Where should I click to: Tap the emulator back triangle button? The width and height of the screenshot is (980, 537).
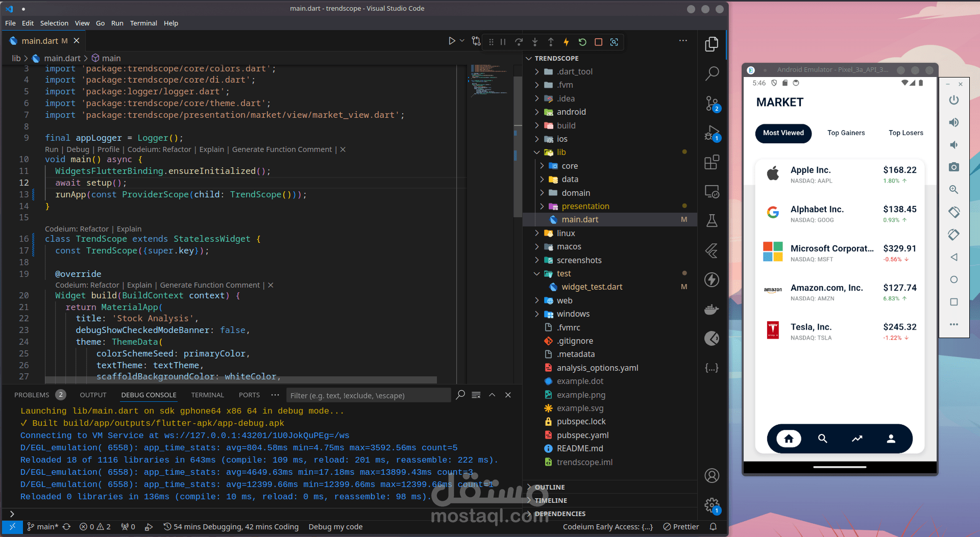[x=953, y=257]
